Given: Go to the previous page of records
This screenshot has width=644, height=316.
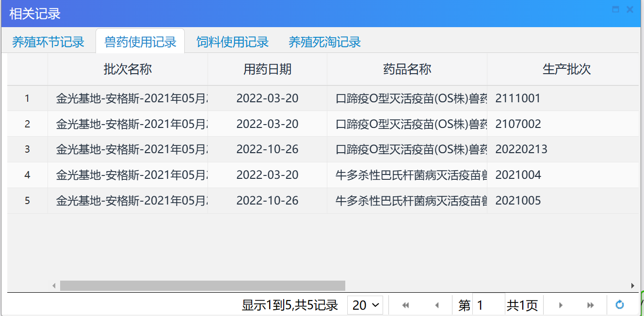Looking at the screenshot, I should (x=436, y=305).
